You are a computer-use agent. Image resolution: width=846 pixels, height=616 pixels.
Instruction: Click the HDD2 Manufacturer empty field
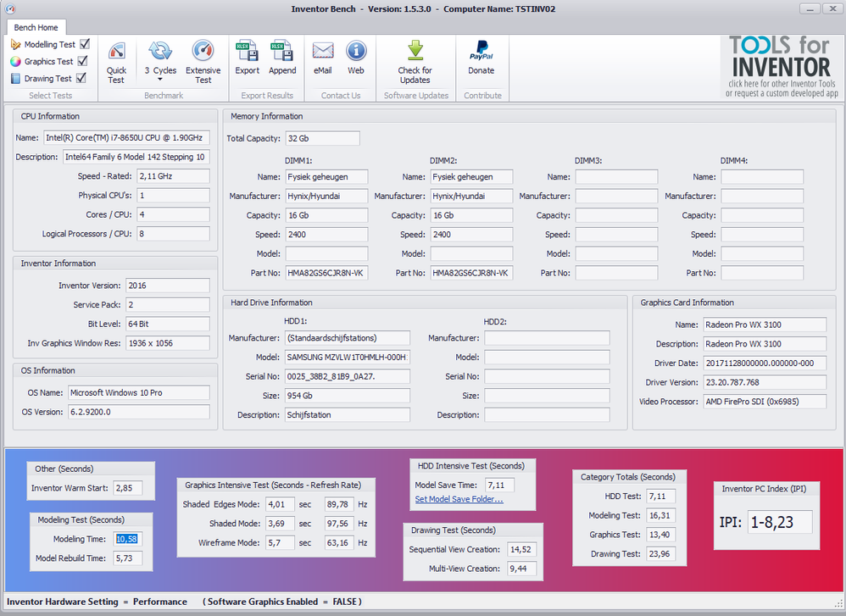547,338
